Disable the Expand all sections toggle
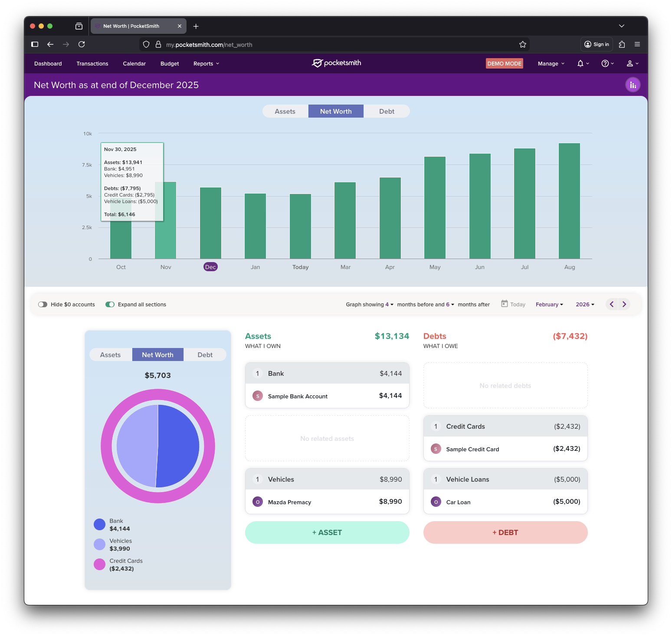672x637 pixels. pos(110,305)
